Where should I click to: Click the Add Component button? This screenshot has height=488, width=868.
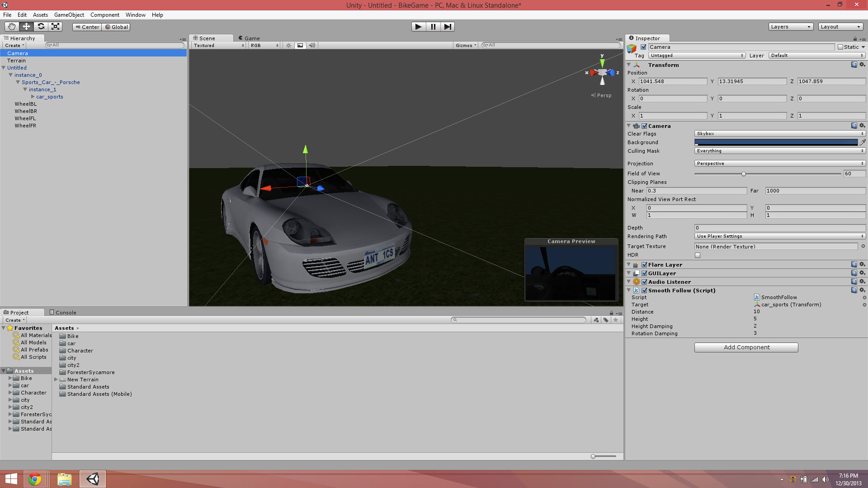click(745, 347)
